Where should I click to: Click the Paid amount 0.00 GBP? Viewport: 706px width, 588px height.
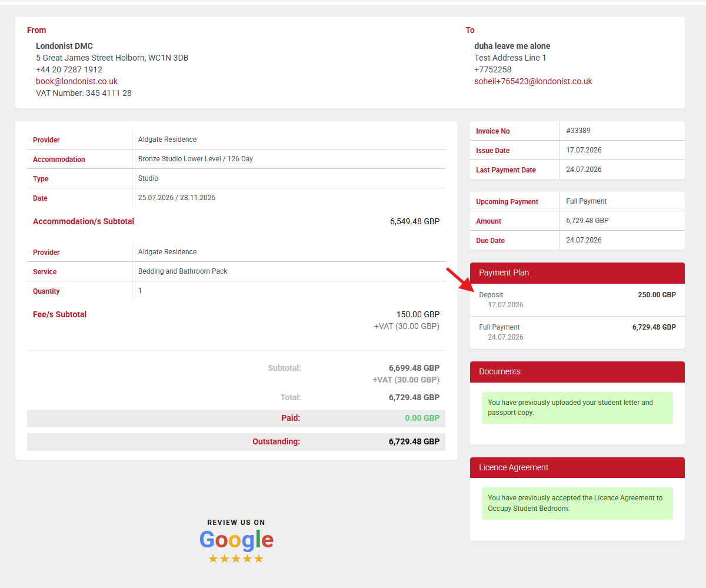pos(422,418)
